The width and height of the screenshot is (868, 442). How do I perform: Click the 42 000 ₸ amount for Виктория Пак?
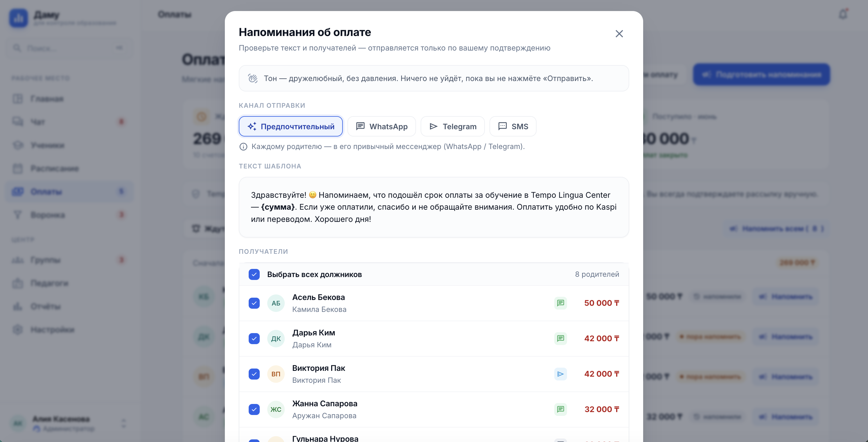tap(601, 374)
